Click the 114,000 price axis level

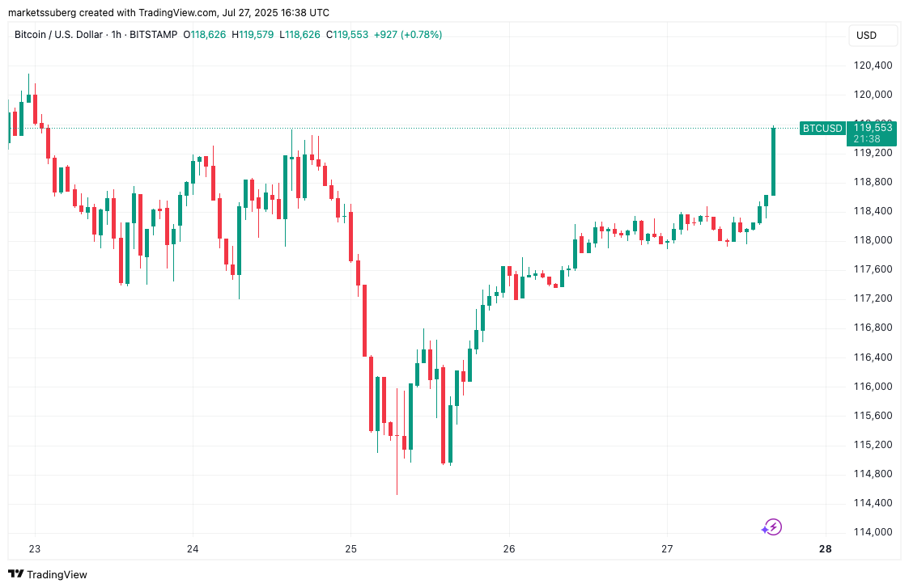(x=873, y=532)
